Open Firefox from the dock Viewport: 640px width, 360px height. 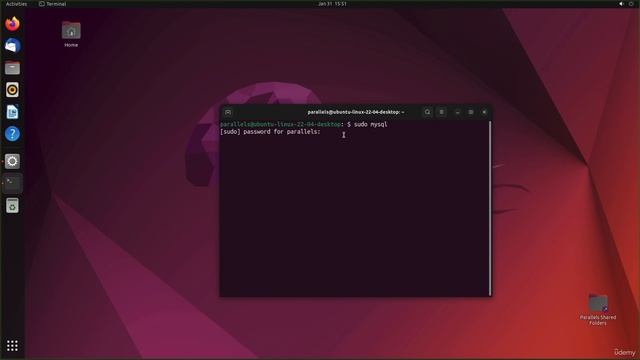[12, 24]
